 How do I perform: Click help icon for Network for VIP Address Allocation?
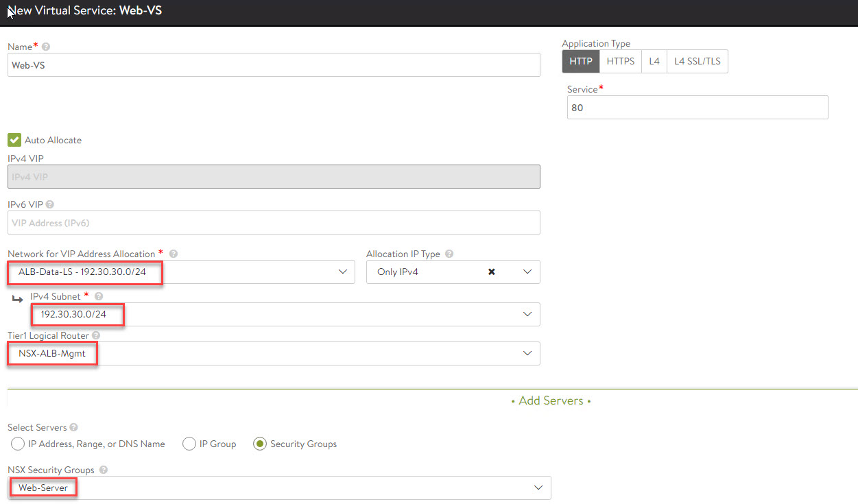(x=174, y=254)
